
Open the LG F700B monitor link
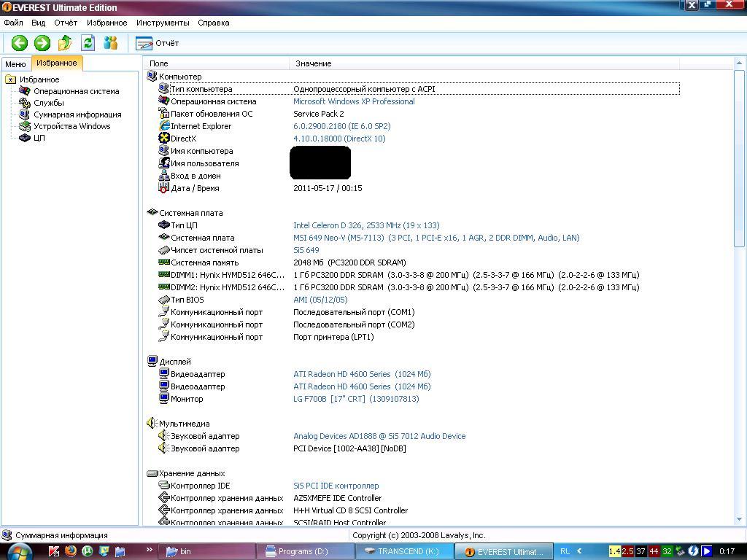coord(356,399)
